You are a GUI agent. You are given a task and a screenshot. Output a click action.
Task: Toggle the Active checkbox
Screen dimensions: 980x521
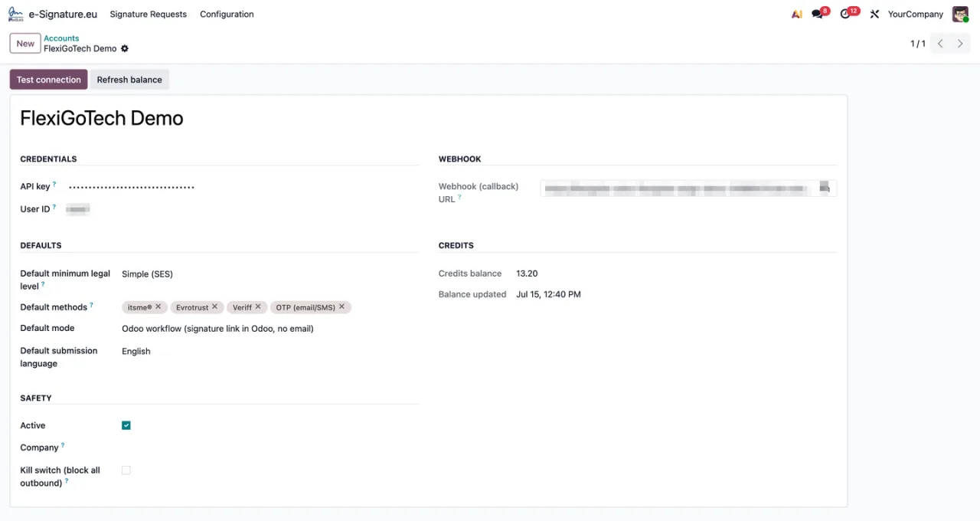pos(126,425)
